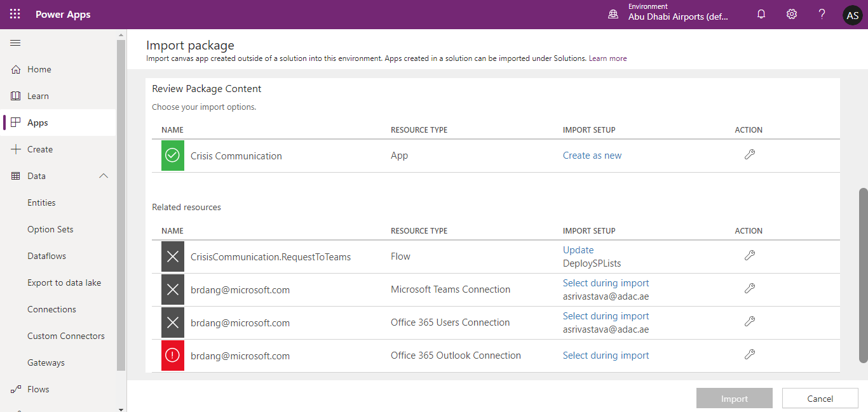Open the Create as new import option
This screenshot has width=868, height=412.
tap(592, 155)
